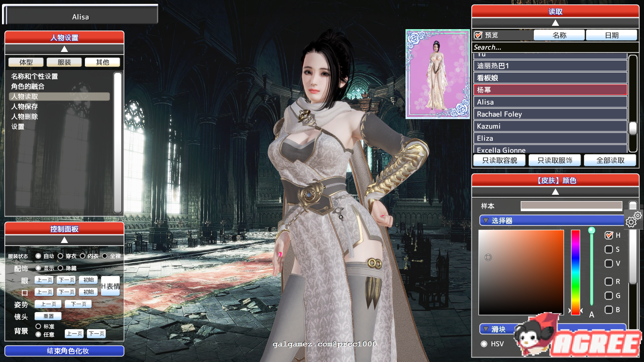Screen dimensions: 644x362
Task: Enable the S checkbox in the color picker
Action: [608, 249]
